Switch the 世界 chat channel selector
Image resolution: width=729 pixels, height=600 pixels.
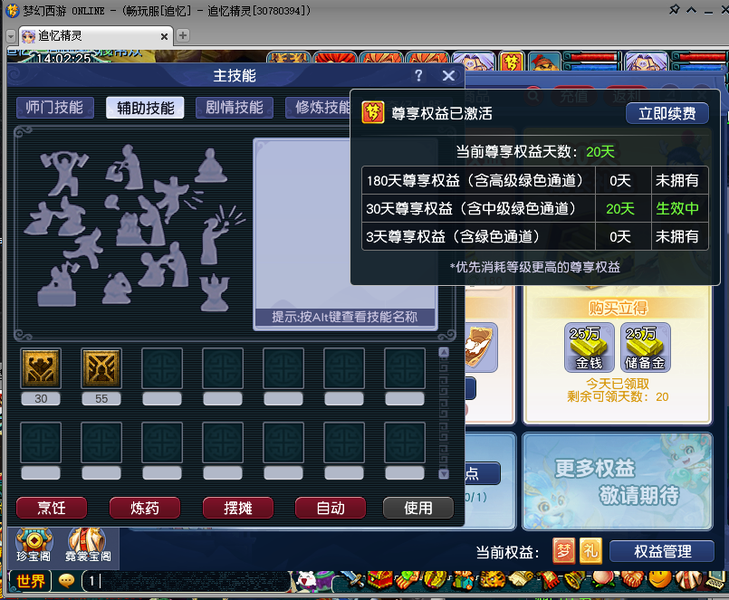(x=30, y=581)
